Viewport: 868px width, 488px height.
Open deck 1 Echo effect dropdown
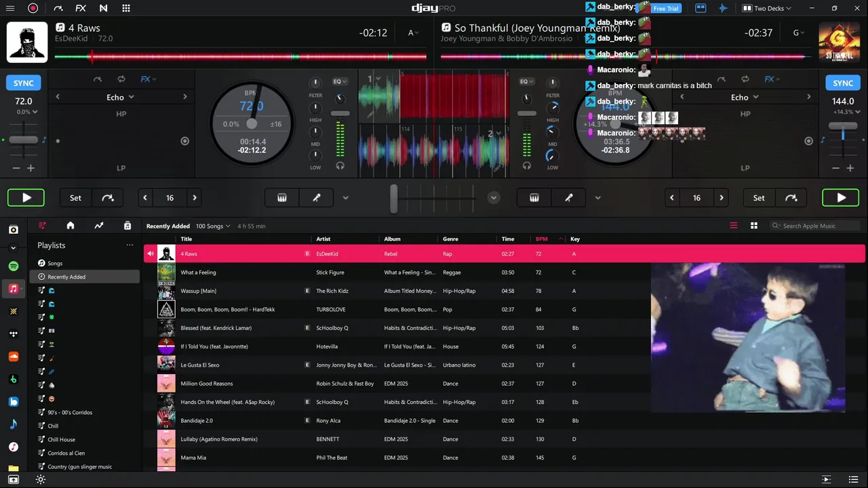coord(120,97)
